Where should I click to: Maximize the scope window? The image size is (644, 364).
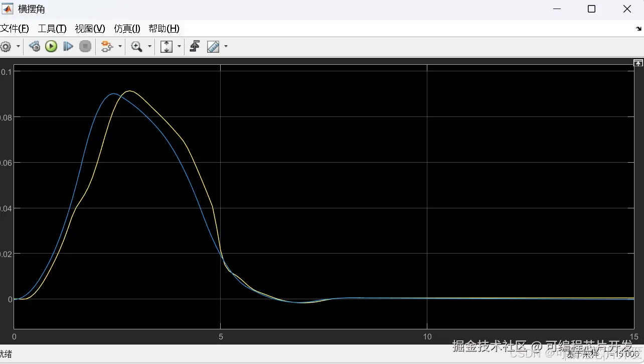coord(591,9)
